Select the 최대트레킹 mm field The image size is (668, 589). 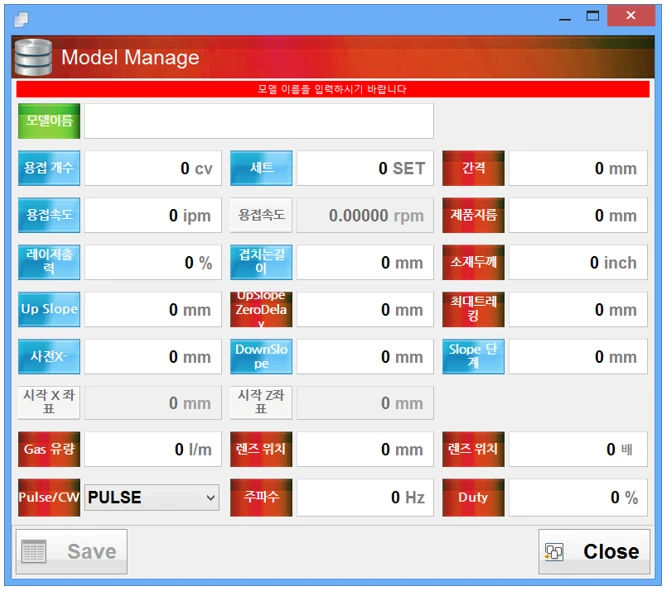578,309
